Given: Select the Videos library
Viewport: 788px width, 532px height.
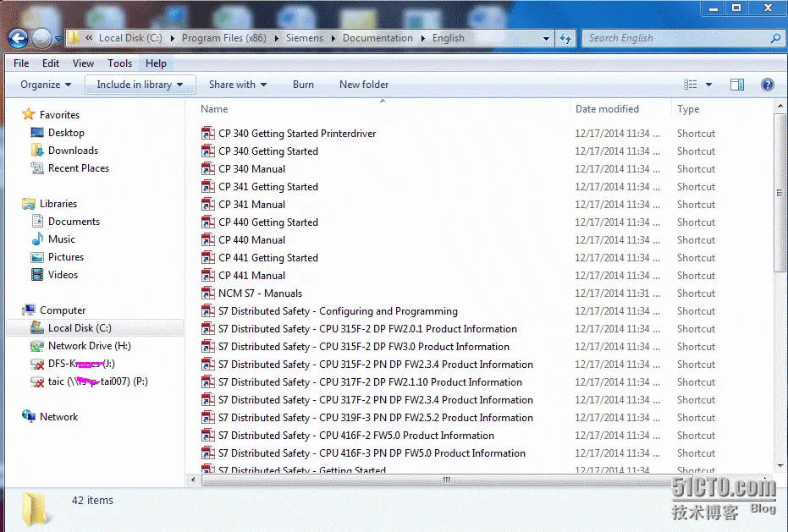Looking at the screenshot, I should (63, 275).
